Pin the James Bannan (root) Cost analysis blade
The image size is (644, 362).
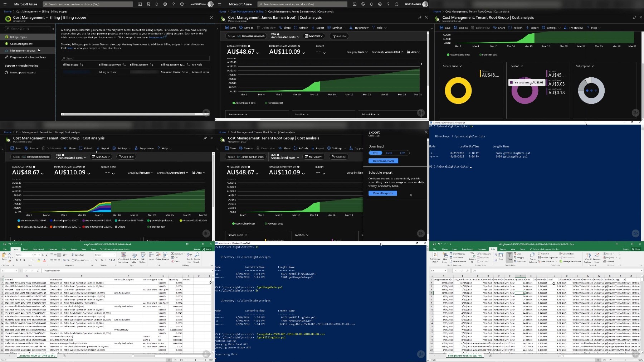[419, 18]
